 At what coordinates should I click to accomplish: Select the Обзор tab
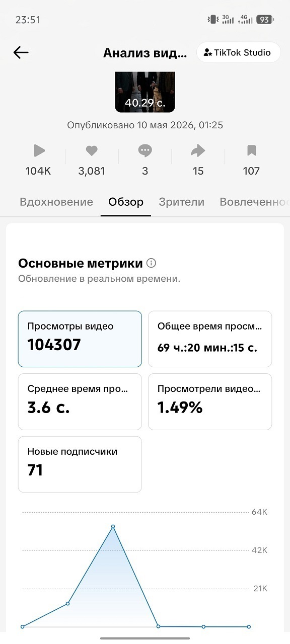(126, 202)
